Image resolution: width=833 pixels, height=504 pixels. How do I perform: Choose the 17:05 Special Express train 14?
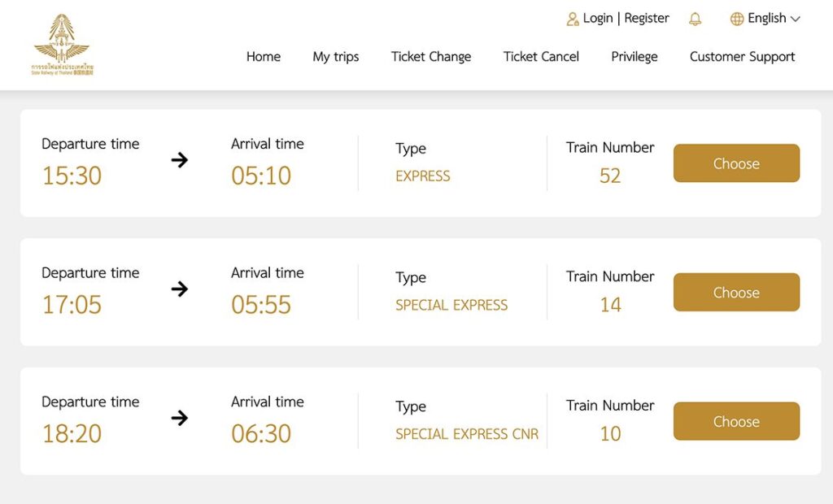coord(736,293)
